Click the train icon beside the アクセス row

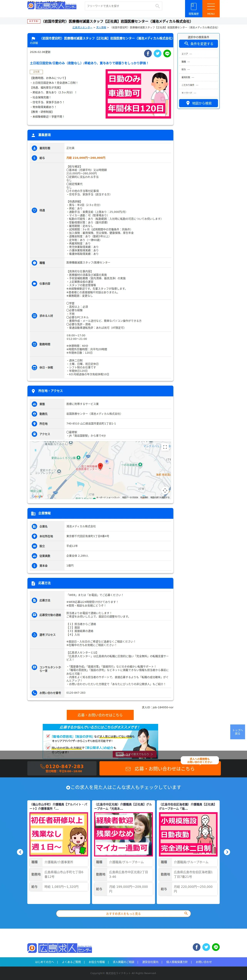[34, 434]
